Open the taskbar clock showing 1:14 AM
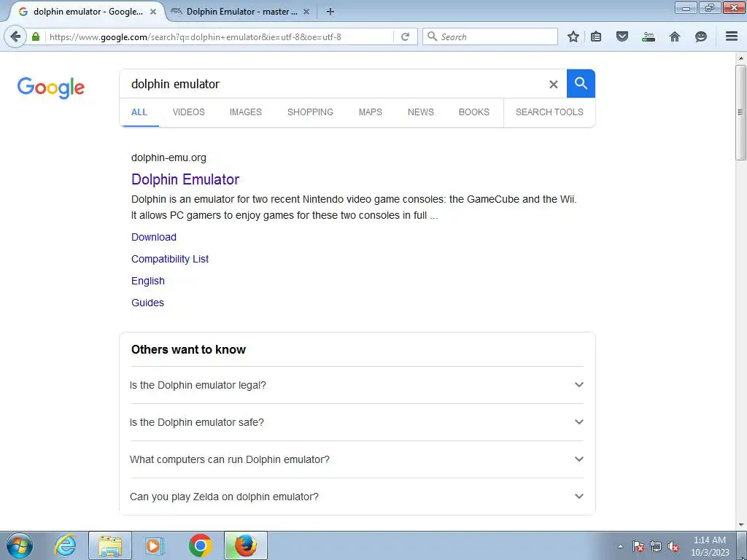 click(x=710, y=546)
